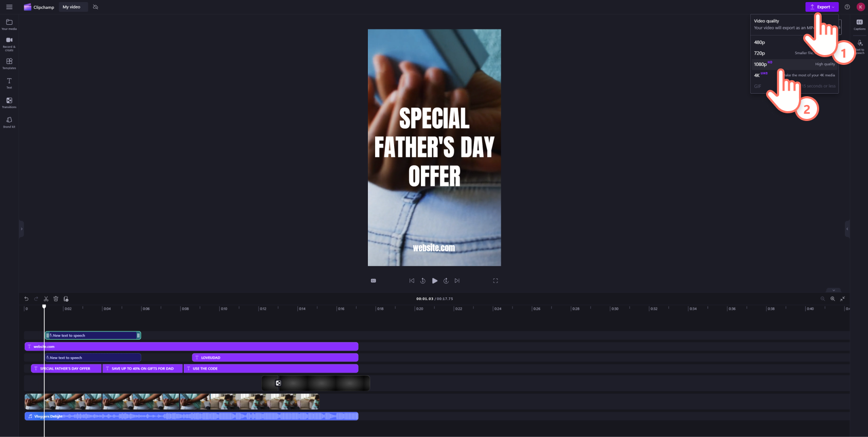Select the SPECIAL FATHER'S DAY OFFER clip
Viewport: 868px width, 437px height.
[x=66, y=369]
